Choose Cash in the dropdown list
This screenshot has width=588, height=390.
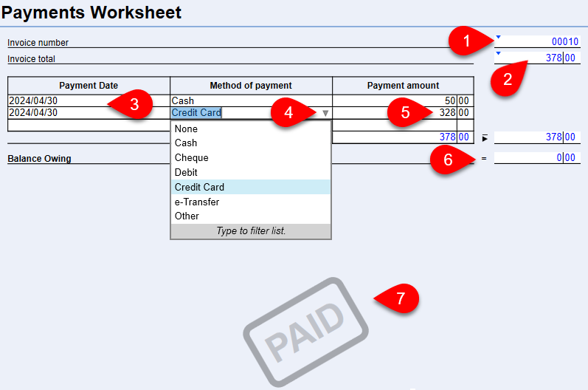(251, 143)
